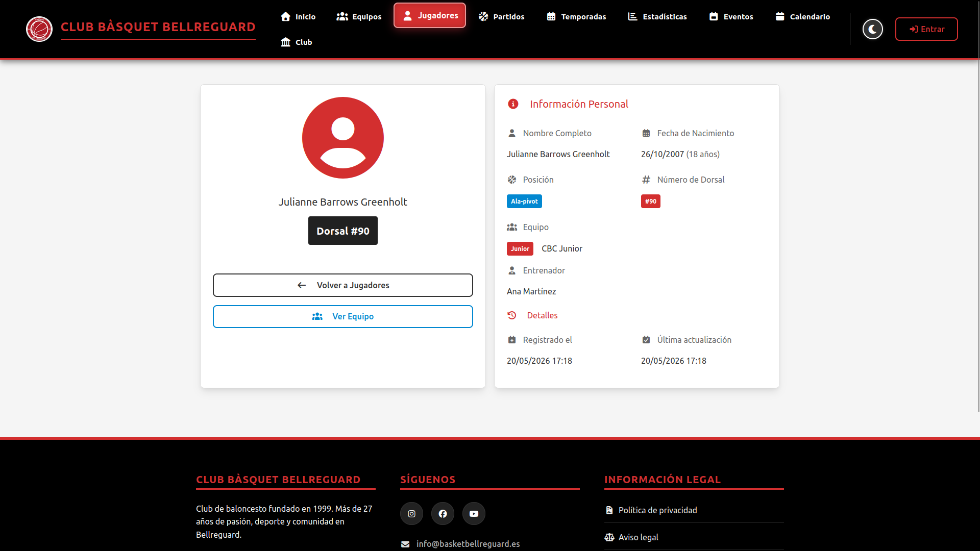Click the Entrar login button
This screenshot has height=551, width=980.
pos(926,29)
